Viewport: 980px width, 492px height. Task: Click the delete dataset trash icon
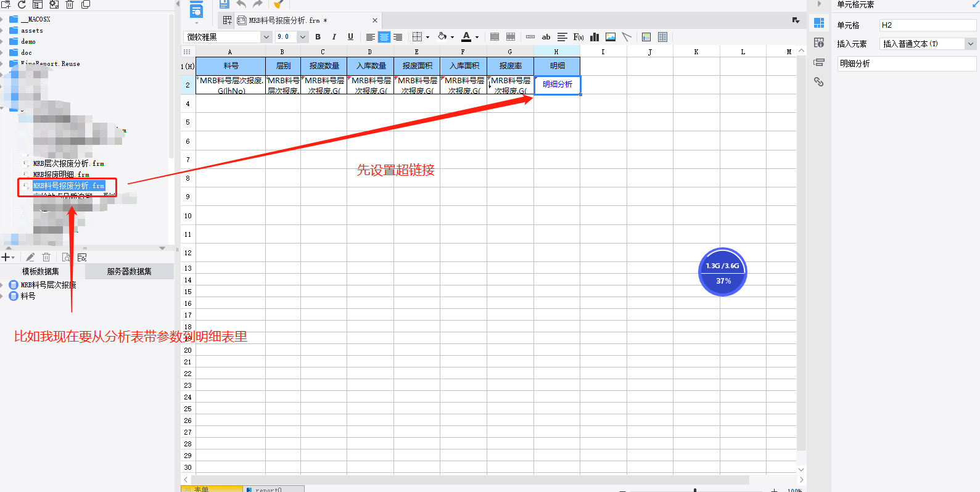pyautogui.click(x=46, y=257)
